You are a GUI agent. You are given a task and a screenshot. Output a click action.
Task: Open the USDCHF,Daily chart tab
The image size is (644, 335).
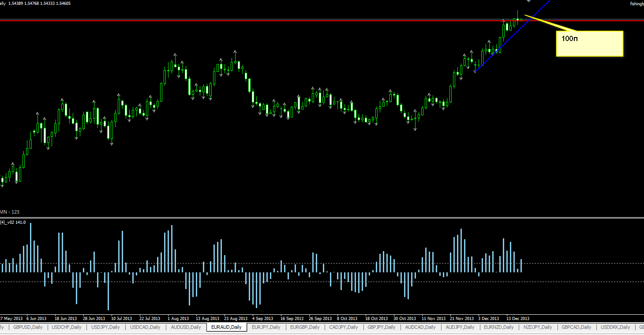(x=67, y=327)
